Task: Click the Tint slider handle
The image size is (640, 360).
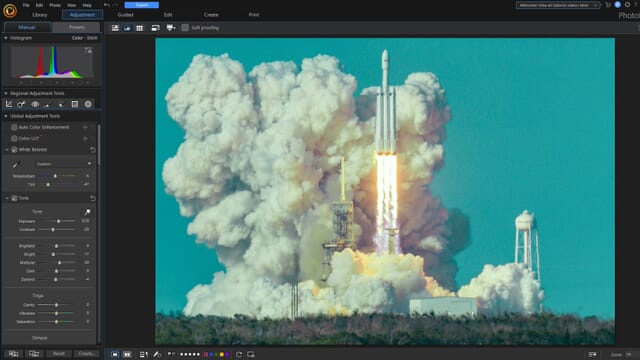Action: point(48,184)
